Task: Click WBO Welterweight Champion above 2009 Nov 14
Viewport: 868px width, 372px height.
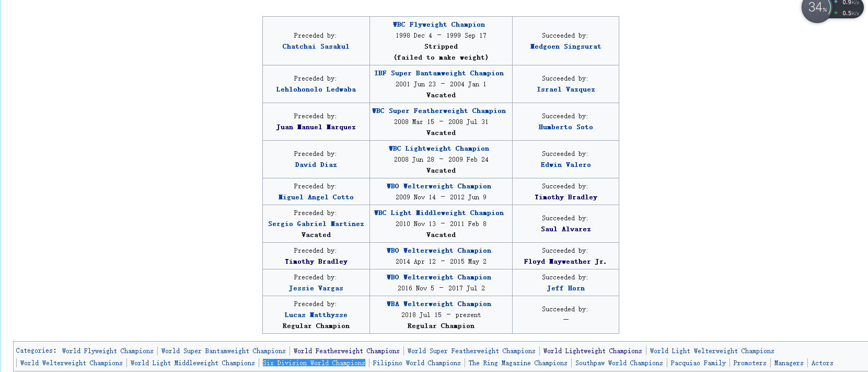Action: 439,186
